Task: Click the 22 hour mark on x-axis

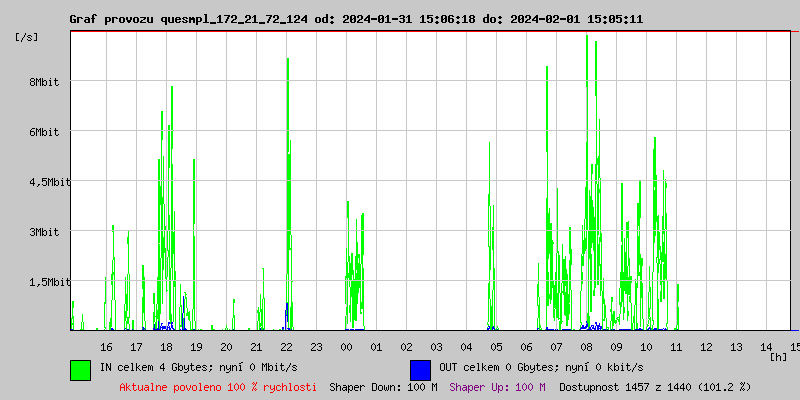Action: pos(286,346)
